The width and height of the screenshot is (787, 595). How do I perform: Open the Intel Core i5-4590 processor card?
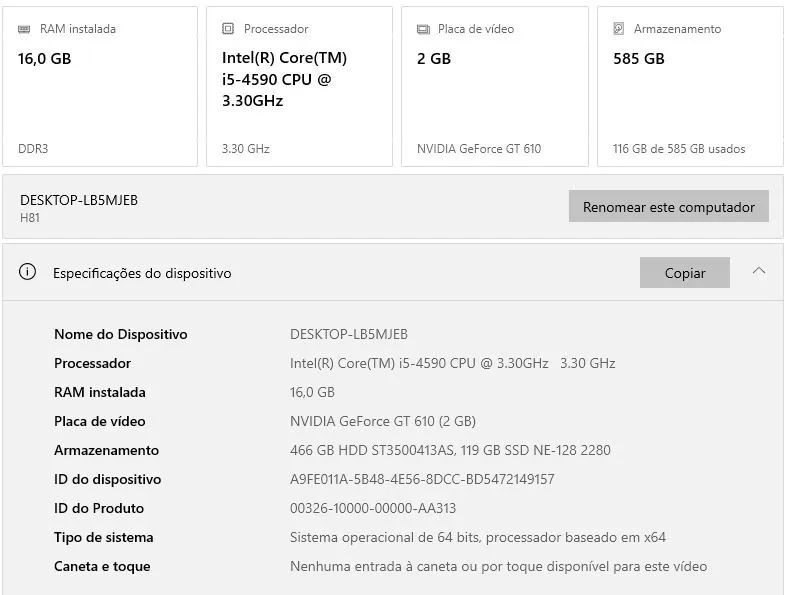[299, 87]
